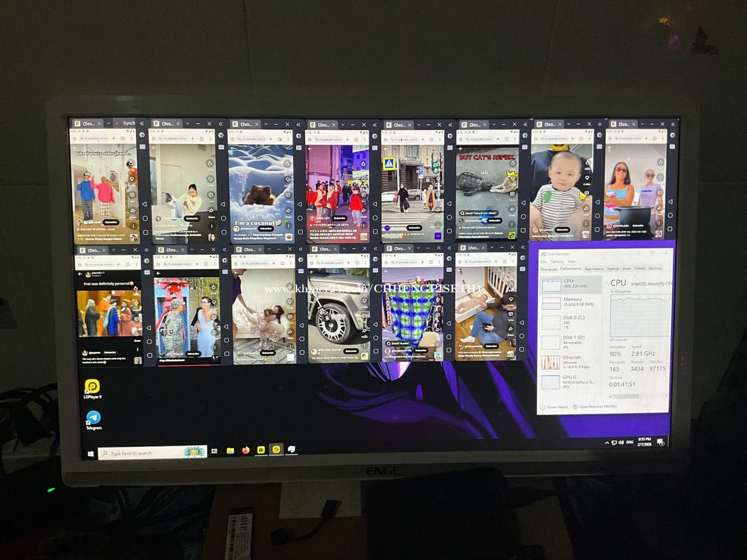Image resolution: width=747 pixels, height=560 pixels.
Task: Open Task Manager Options menu
Action: (x=557, y=261)
